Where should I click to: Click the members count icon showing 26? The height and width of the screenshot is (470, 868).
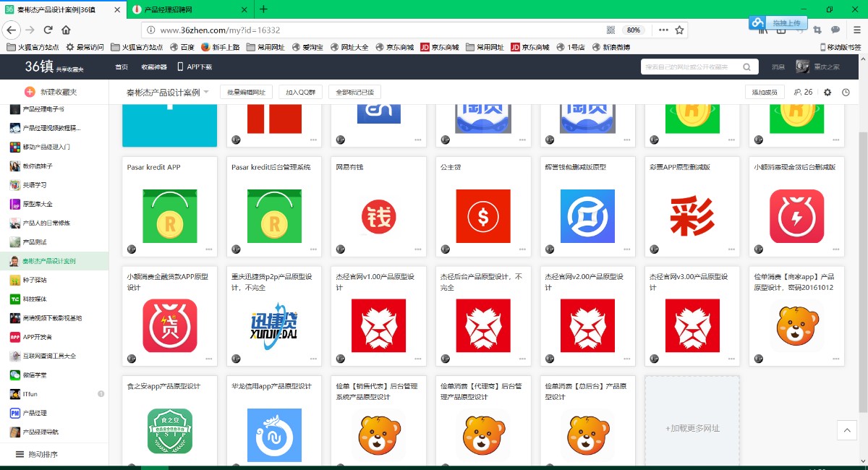tap(803, 93)
